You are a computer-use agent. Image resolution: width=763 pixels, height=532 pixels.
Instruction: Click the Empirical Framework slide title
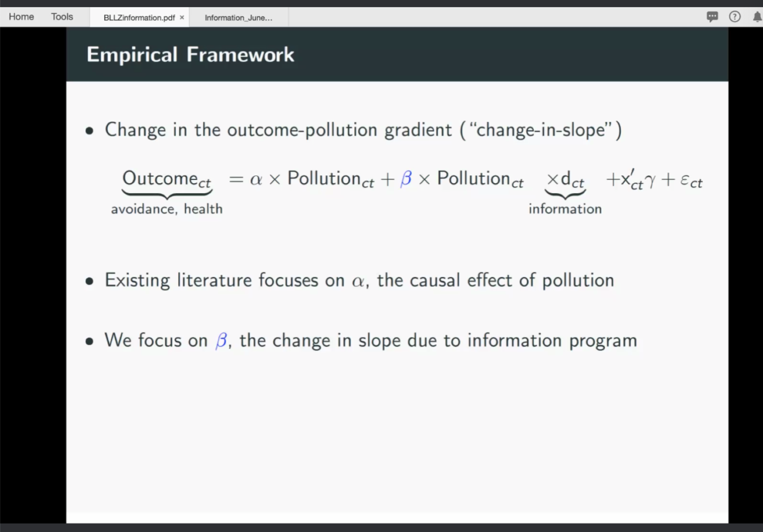(190, 55)
